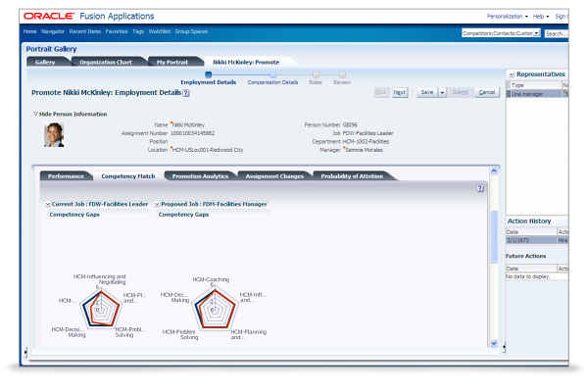588x392 pixels.
Task: Collapse the Proposed Job FDM-Facilities Manager section
Action: click(x=157, y=204)
